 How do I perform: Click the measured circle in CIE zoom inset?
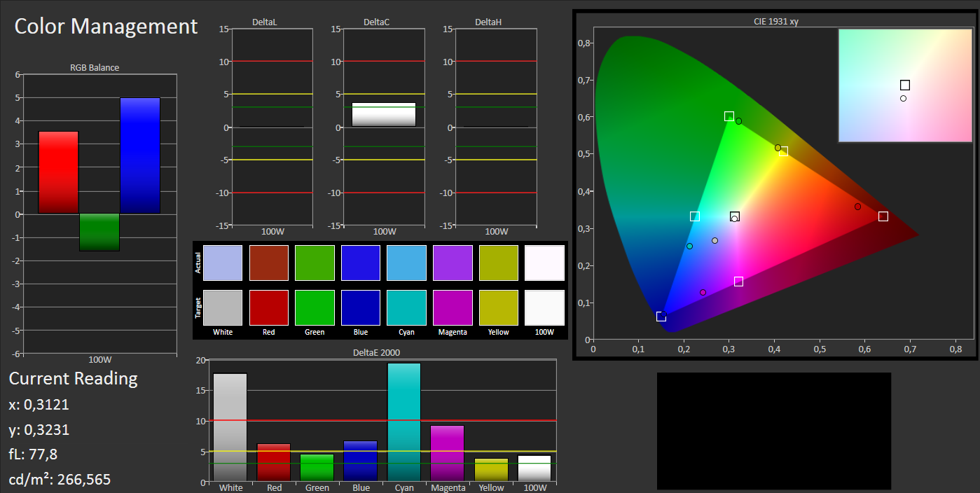(x=904, y=99)
